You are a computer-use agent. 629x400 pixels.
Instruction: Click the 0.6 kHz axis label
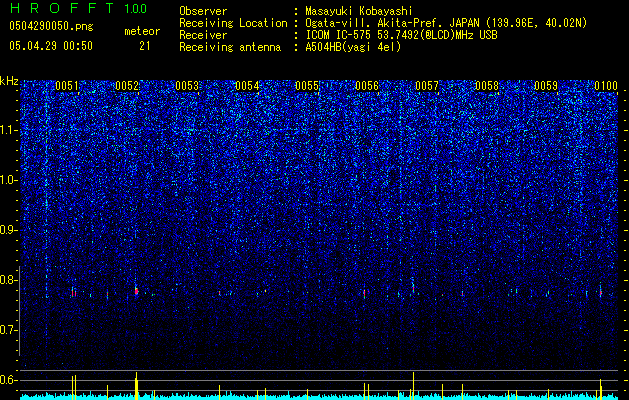click(9, 380)
